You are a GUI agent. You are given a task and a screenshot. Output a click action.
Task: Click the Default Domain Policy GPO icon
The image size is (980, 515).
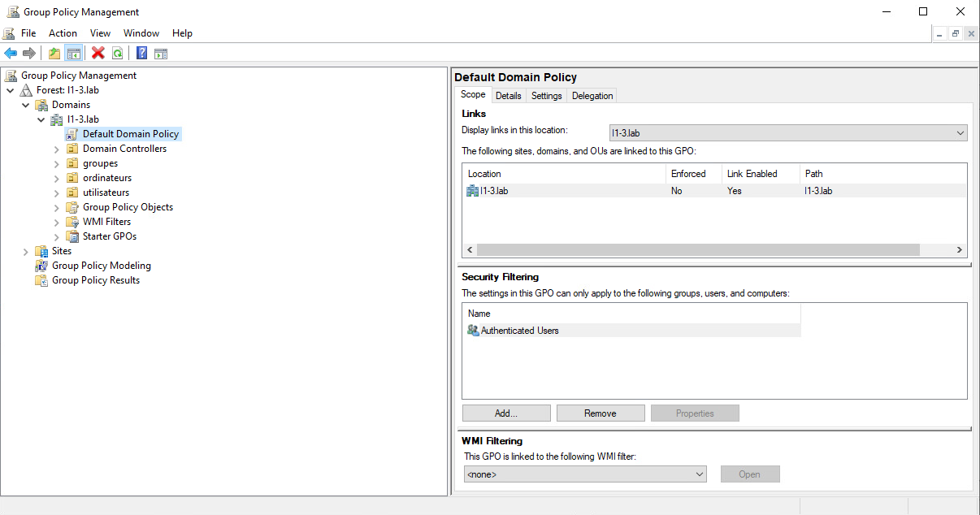coord(72,134)
